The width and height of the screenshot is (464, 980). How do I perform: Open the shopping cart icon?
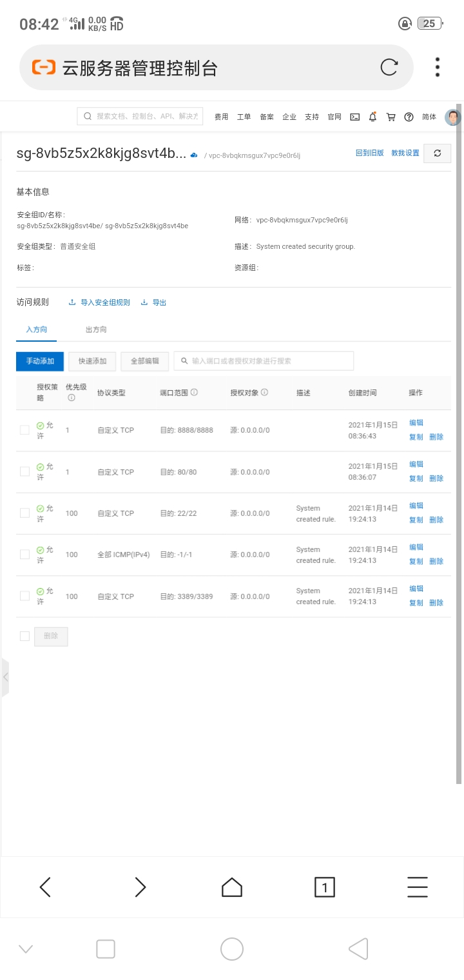391,117
